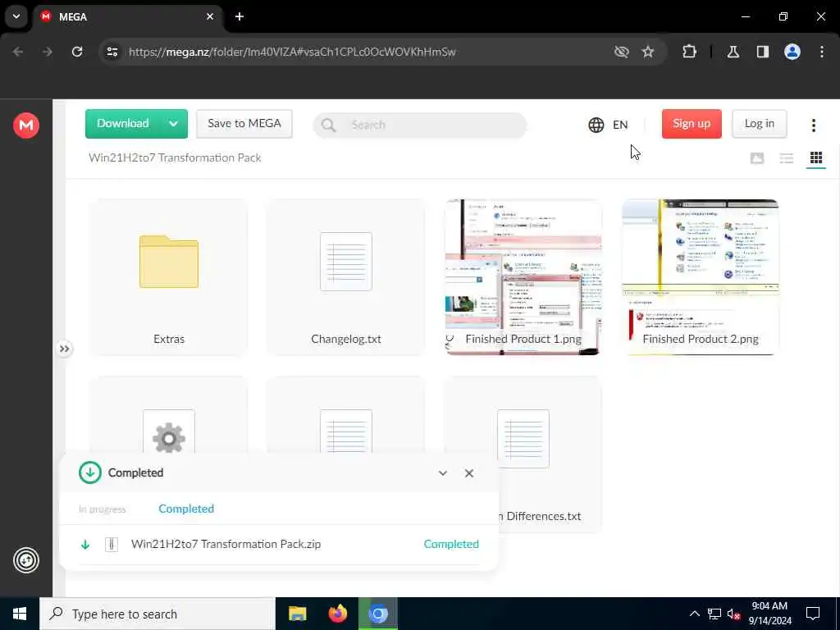Click the mega.nz address bar URL
Screen dimensions: 840x630
292,52
